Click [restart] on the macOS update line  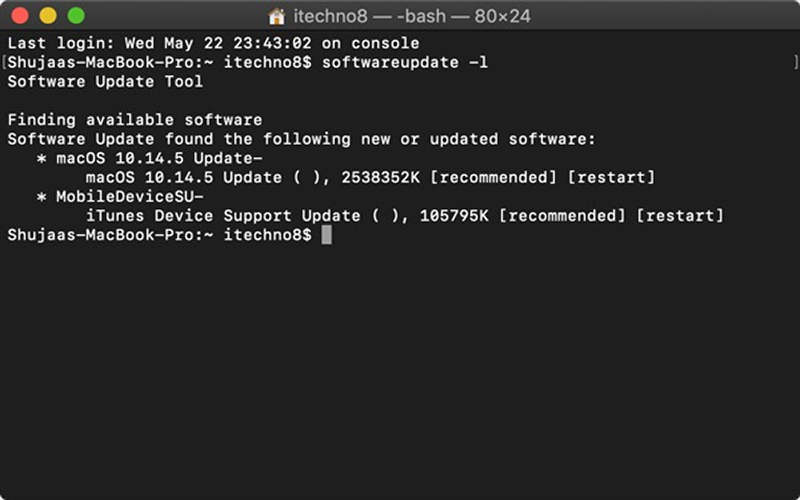pyautogui.click(x=611, y=178)
